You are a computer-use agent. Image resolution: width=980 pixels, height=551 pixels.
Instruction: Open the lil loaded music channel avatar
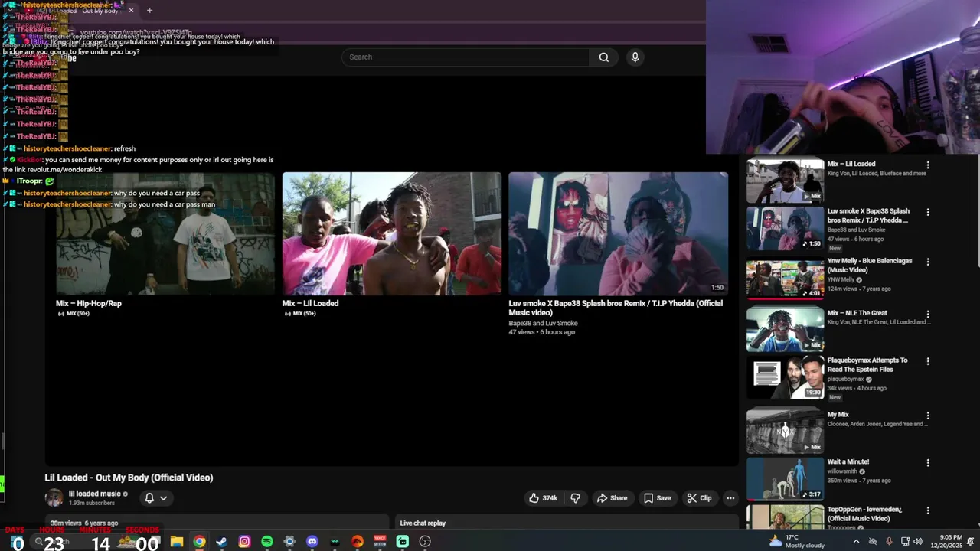[x=54, y=498]
